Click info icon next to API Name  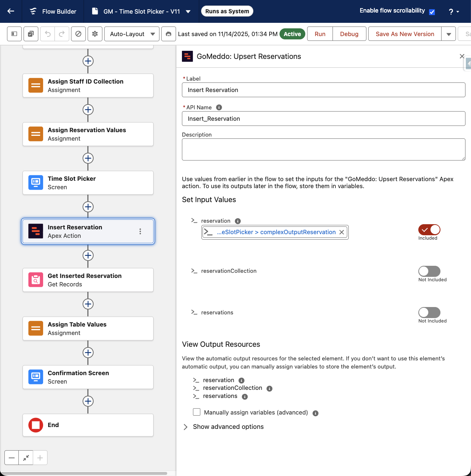[x=219, y=107]
